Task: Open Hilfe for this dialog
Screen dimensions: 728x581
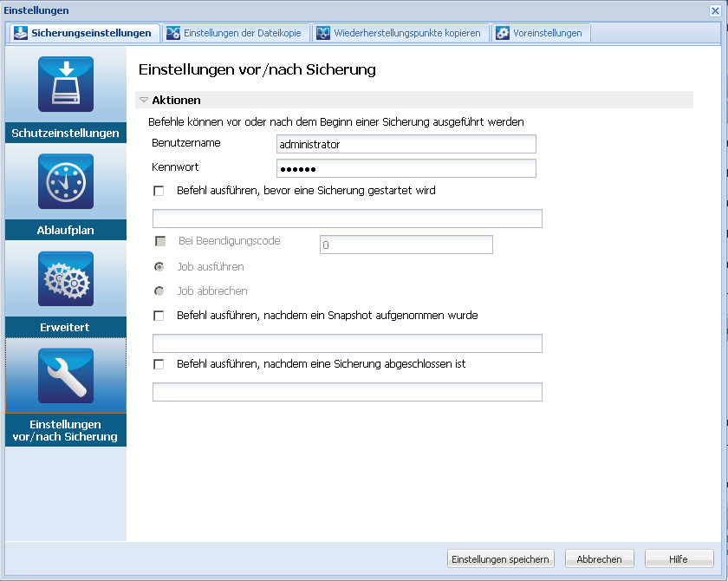Action: [679, 559]
